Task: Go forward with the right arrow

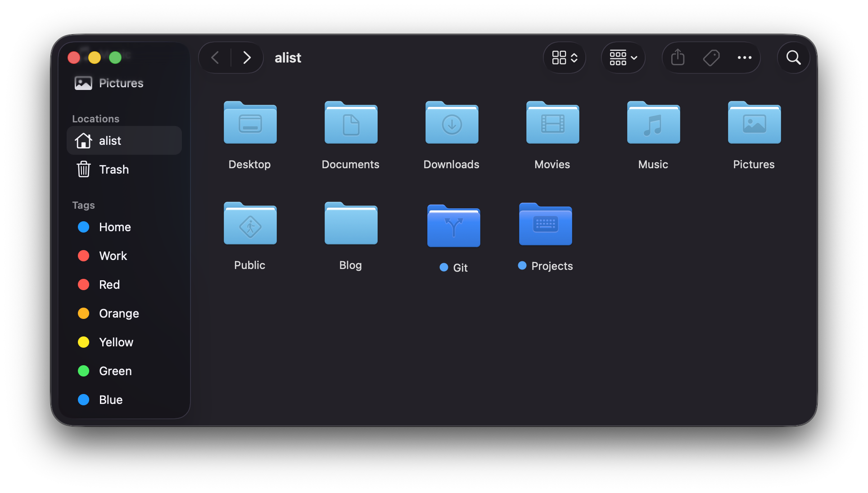Action: point(247,58)
